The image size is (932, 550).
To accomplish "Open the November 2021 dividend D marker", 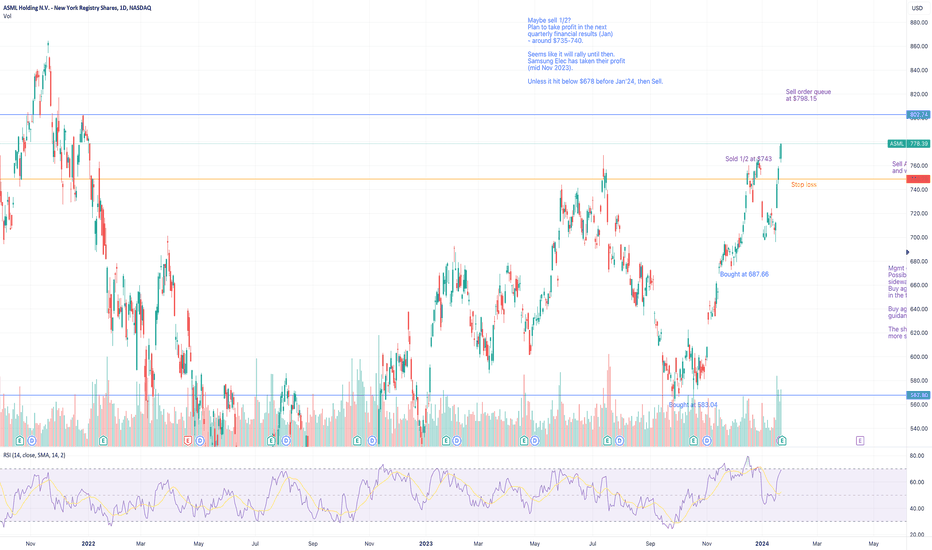I will click(x=32, y=441).
